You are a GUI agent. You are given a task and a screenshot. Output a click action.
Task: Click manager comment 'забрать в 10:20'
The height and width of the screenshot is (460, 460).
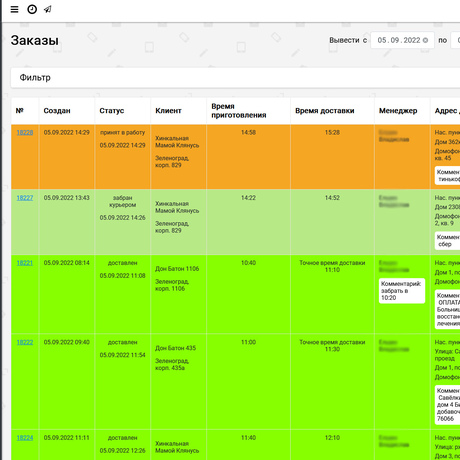[x=402, y=291]
